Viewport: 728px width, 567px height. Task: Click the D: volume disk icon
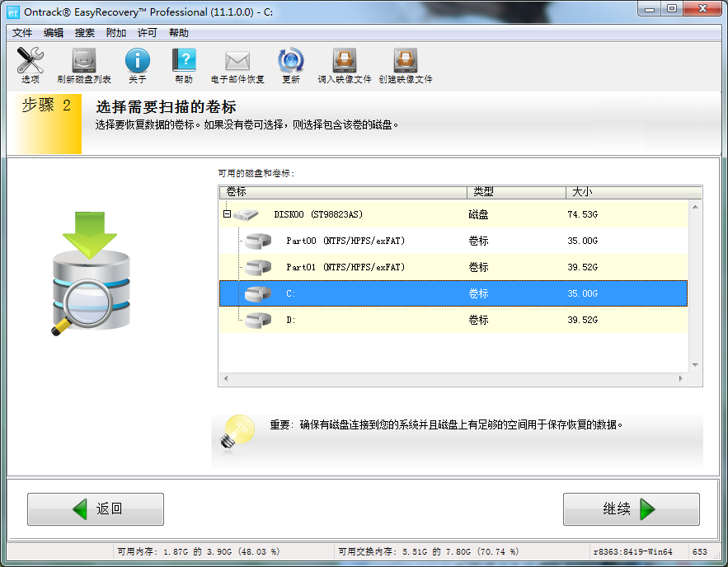coord(258,320)
